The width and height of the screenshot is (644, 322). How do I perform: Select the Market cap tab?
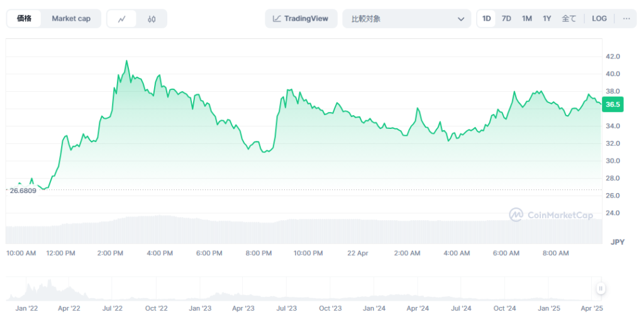pyautogui.click(x=71, y=19)
